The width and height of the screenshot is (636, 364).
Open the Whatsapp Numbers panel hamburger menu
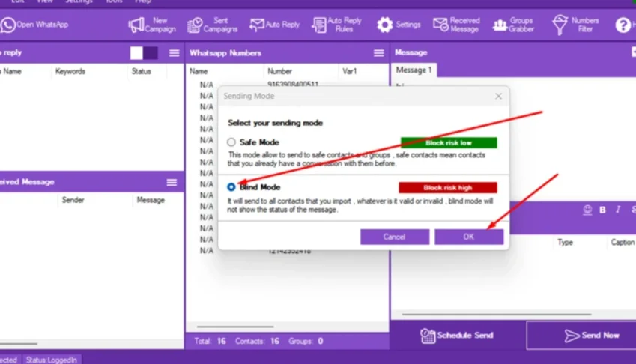378,53
